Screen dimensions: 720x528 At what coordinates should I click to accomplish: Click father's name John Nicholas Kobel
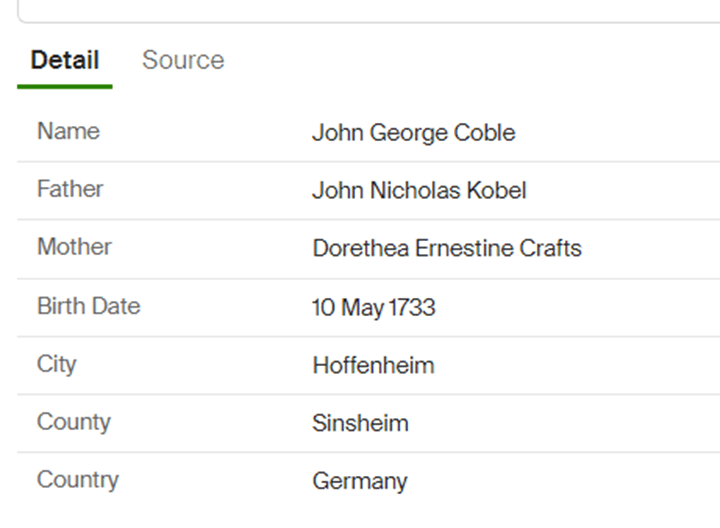pos(419,190)
